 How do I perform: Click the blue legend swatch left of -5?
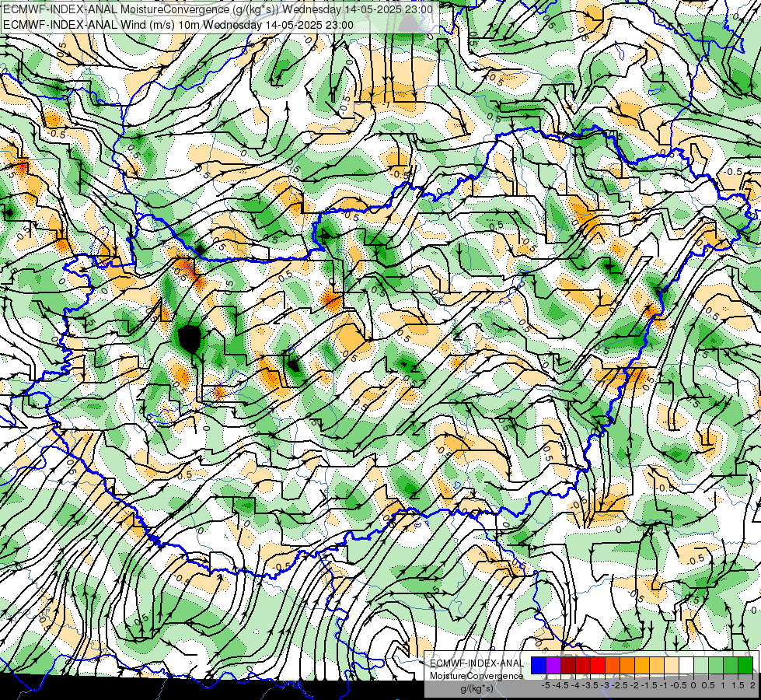click(x=539, y=665)
